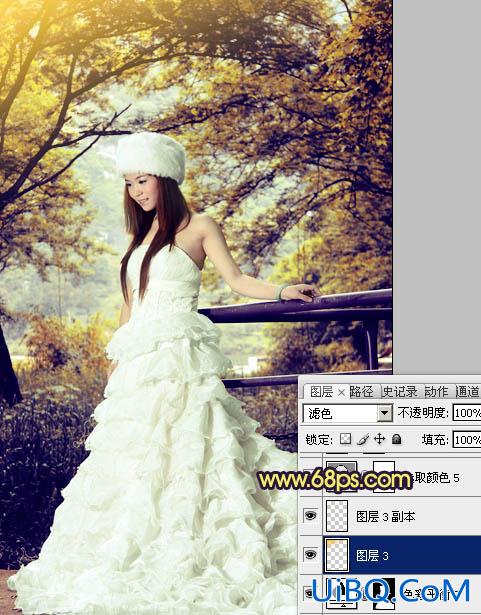Screen dimensions: 481x615
Task: Toggle lock all padlock icon
Action: [397, 439]
